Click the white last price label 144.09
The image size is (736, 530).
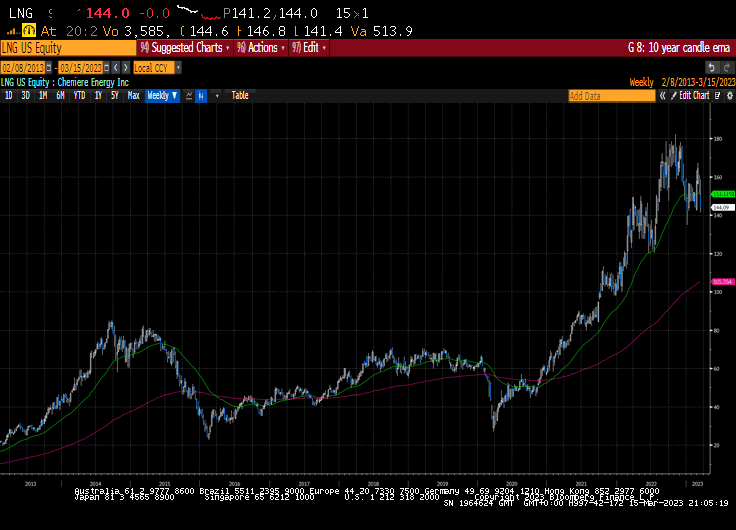click(722, 207)
